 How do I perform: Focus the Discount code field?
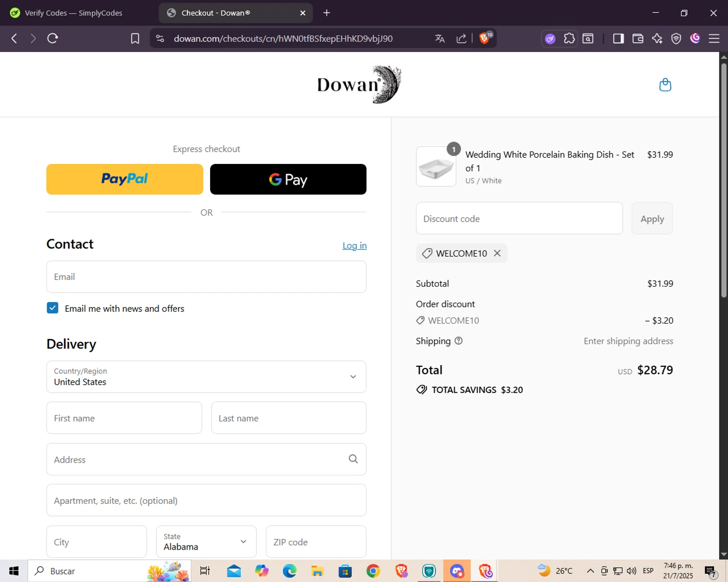point(519,218)
